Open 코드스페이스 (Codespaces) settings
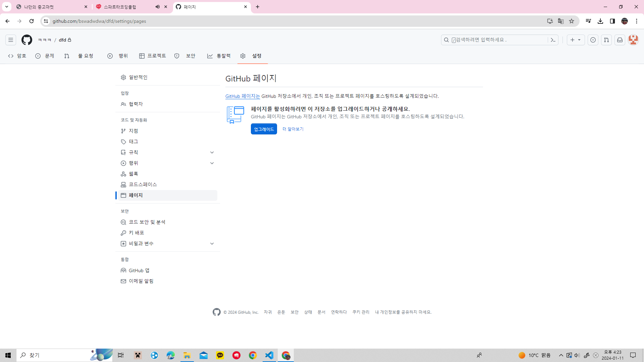 [x=168, y=185]
